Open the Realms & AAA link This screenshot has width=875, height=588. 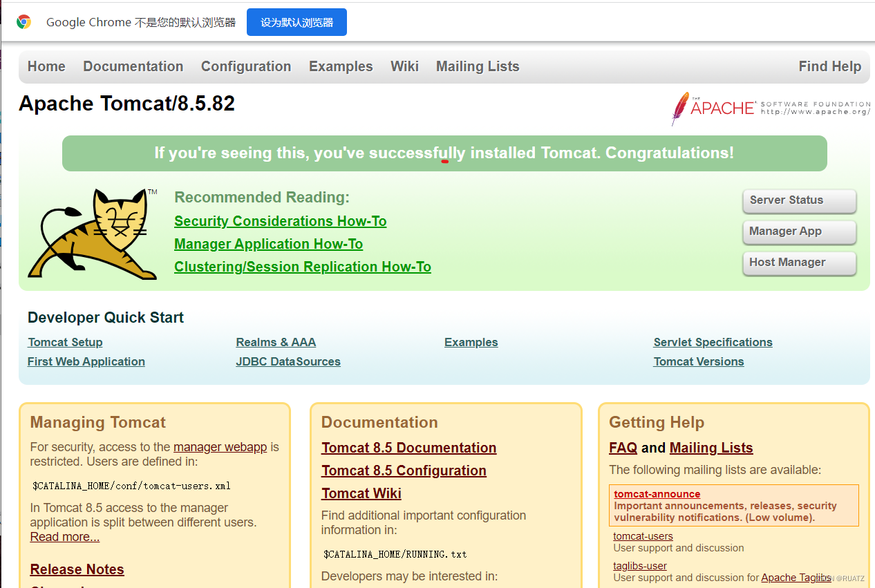[x=276, y=342]
